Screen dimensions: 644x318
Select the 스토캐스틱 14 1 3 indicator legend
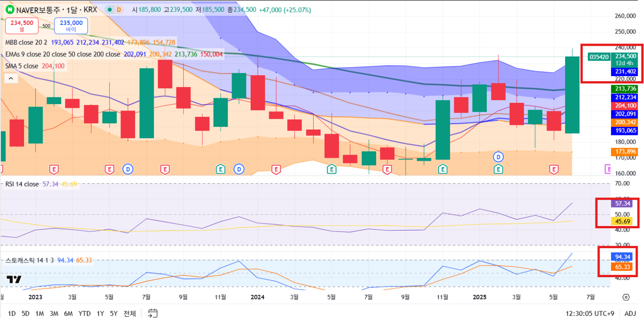30,260
